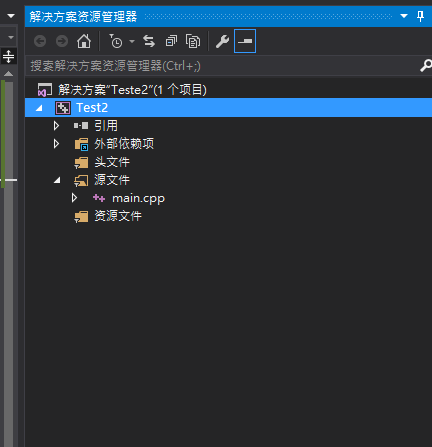The width and height of the screenshot is (432, 447).
Task: Click the Test2 project icon
Action: click(63, 108)
